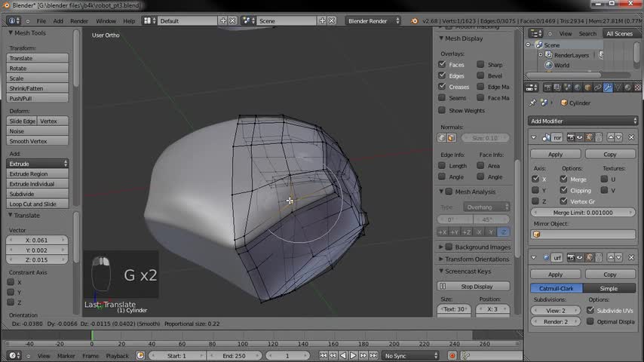Viewport: 644px width, 362px height.
Task: Uncheck the Clipping option in mirror modifier
Action: 563,190
